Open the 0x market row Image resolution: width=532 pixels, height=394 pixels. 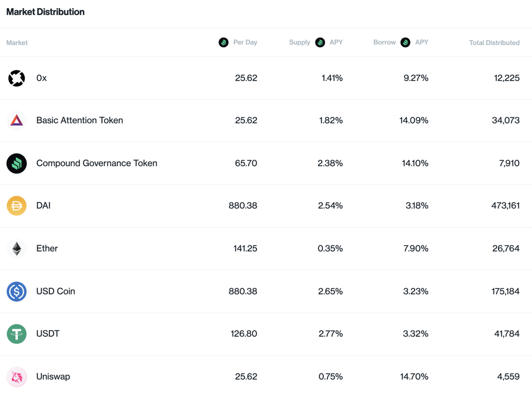point(266,78)
